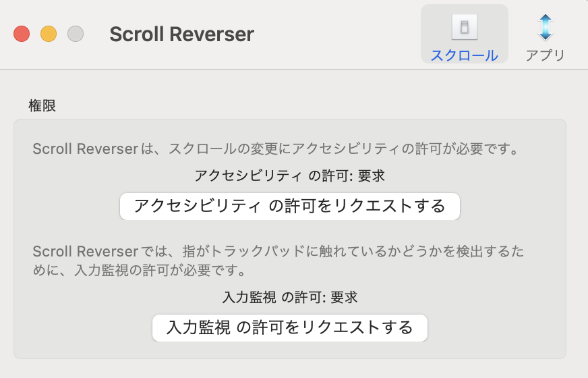Click the 権限 section heading
This screenshot has height=378, width=588.
[x=42, y=105]
